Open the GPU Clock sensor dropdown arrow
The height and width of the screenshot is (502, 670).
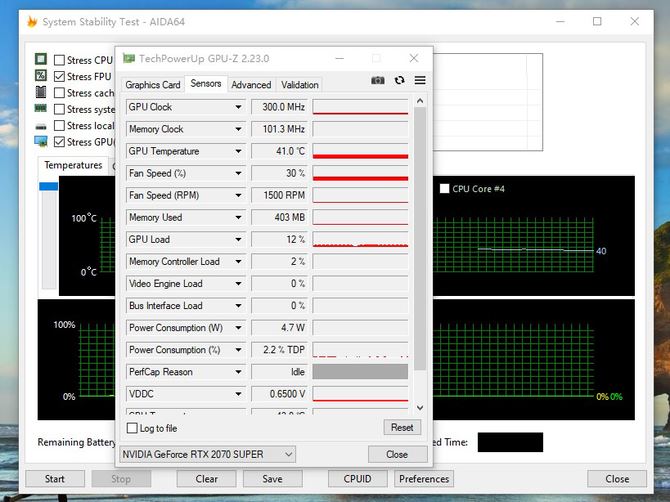click(x=238, y=107)
